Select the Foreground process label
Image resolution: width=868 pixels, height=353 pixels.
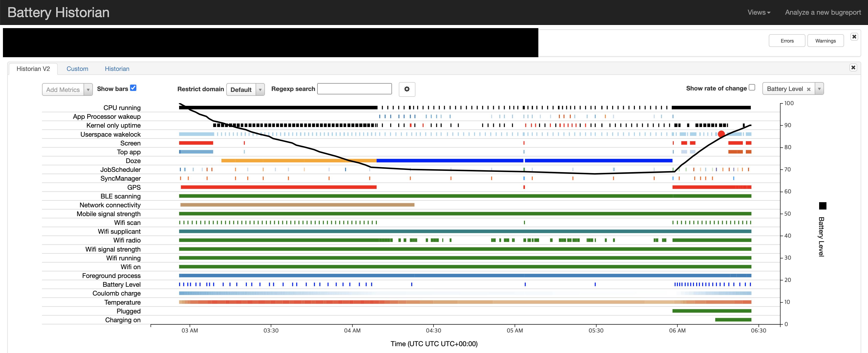pos(111,276)
